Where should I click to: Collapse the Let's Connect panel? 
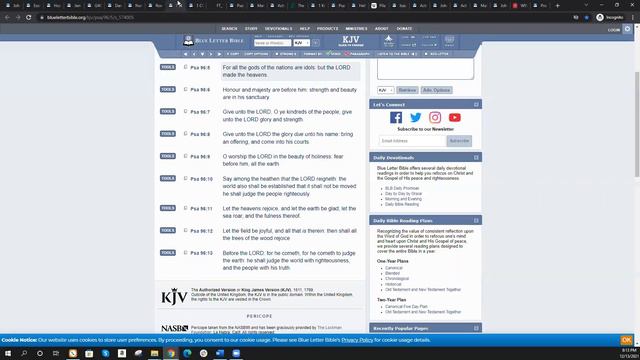[x=476, y=104]
